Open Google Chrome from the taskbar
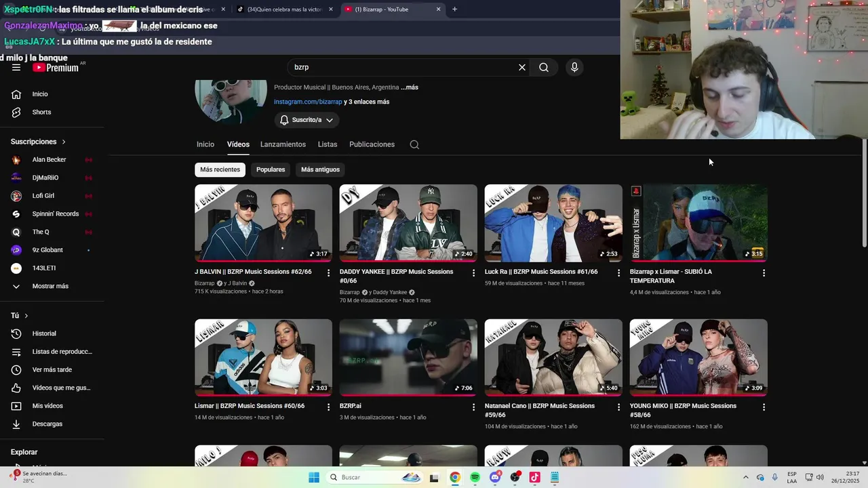868x488 pixels. [x=455, y=477]
